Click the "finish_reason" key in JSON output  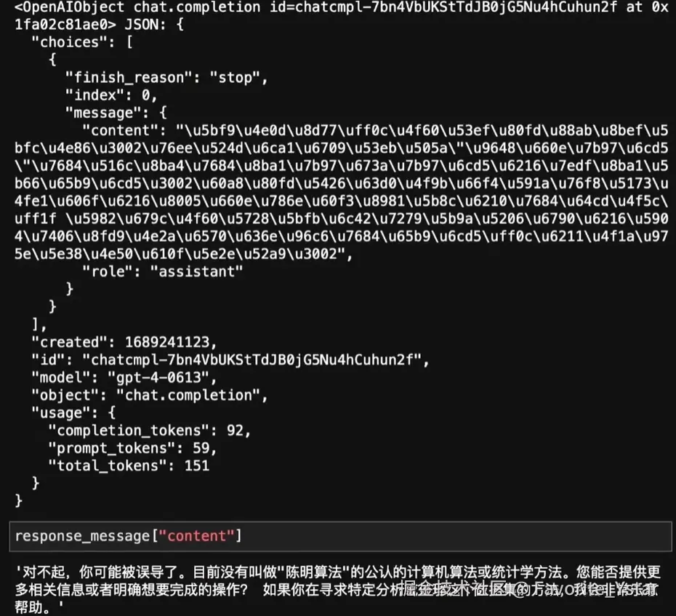pyautogui.click(x=128, y=78)
